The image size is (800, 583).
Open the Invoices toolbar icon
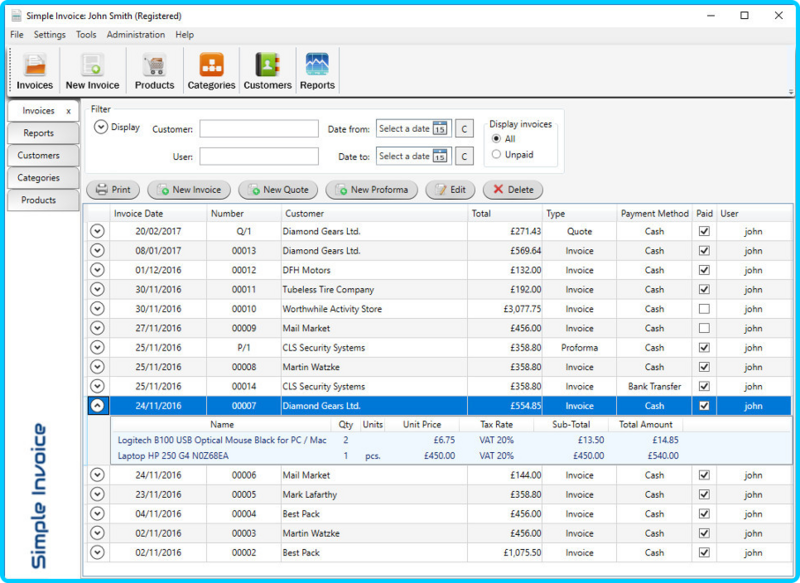35,71
